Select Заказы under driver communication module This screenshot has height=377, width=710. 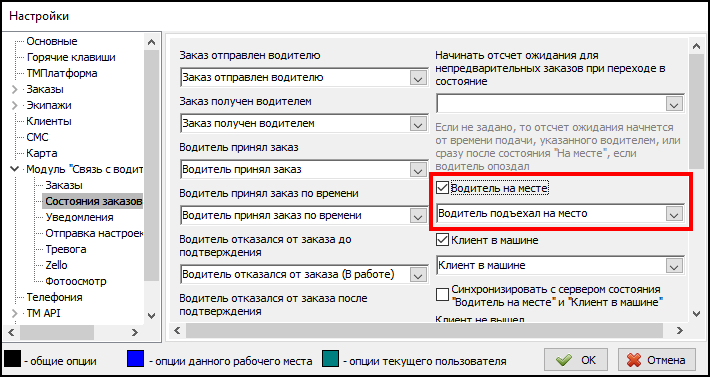64,185
